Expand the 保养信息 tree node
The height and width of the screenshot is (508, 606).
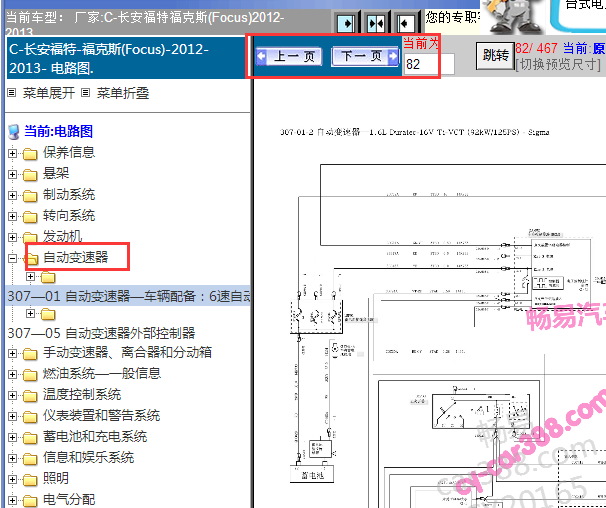(12, 153)
